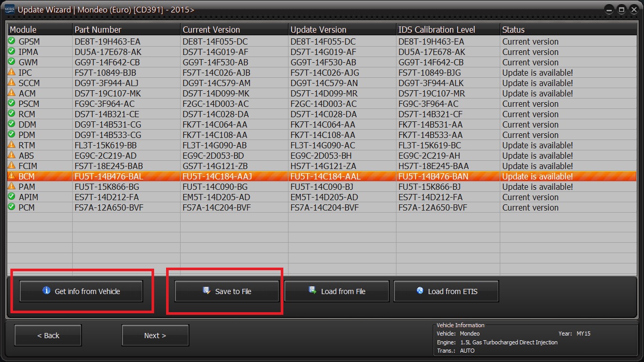The height and width of the screenshot is (362, 644).
Task: Click the globe icon on Load from ETIS
Action: point(420,291)
